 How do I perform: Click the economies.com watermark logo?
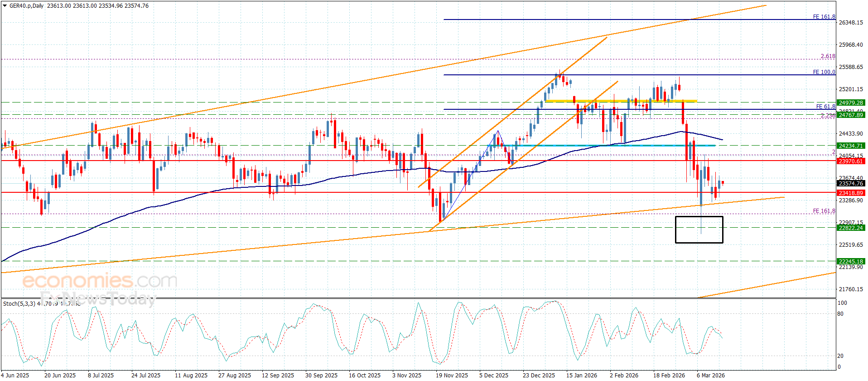[x=100, y=281]
